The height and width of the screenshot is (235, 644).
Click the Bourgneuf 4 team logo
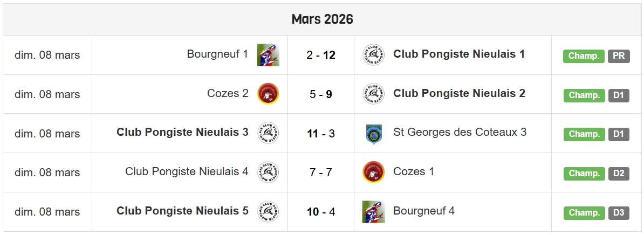(374, 212)
